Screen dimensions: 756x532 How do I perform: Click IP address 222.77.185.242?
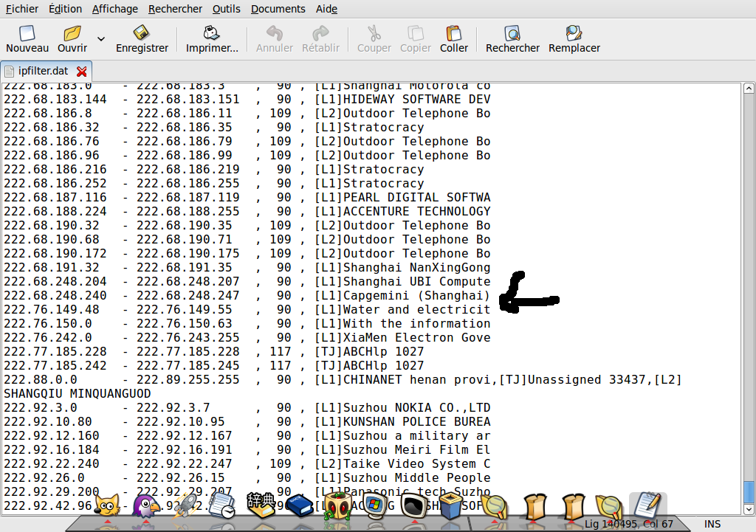pos(55,366)
